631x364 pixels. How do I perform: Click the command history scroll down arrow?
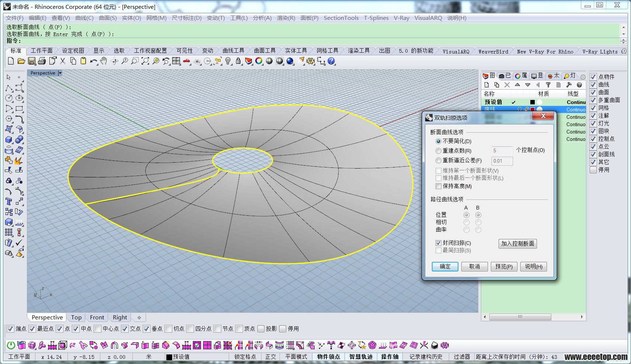point(624,34)
